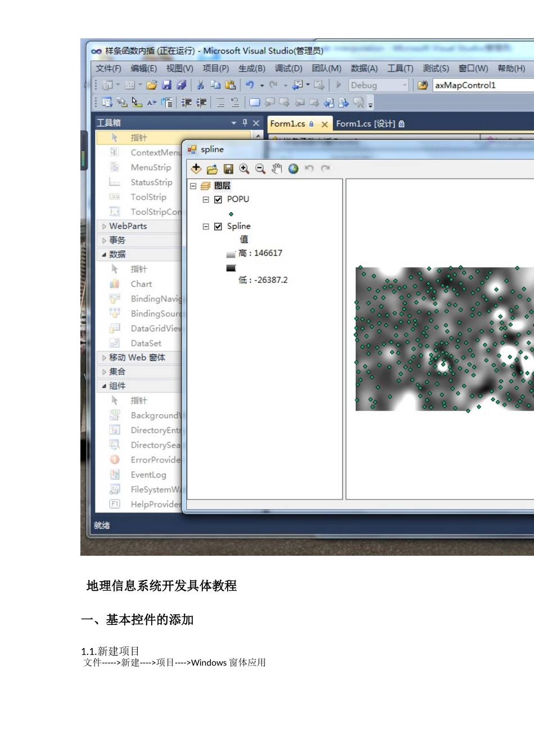Select the Zoom Out tool in spline window
This screenshot has width=534, height=756.
point(260,169)
